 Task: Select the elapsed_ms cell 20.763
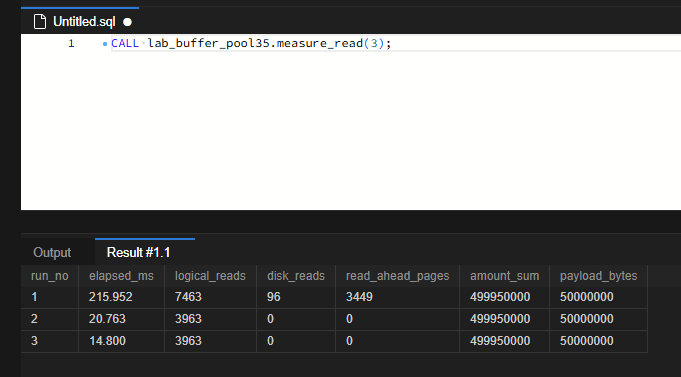click(x=121, y=319)
